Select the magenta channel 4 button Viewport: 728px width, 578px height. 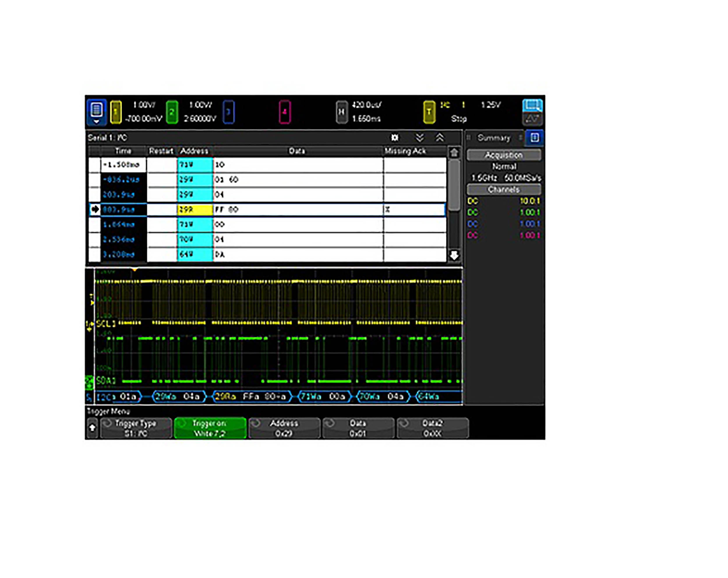click(x=285, y=112)
